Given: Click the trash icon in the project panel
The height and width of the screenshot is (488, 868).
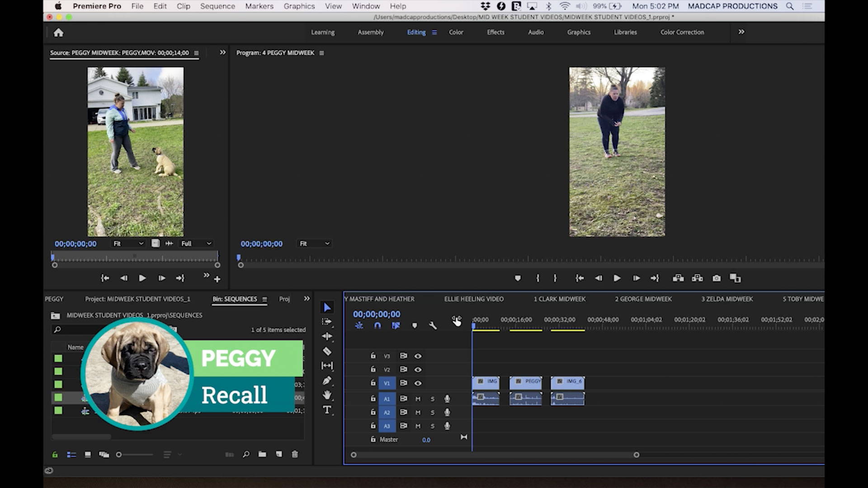Looking at the screenshot, I should pyautogui.click(x=294, y=454).
